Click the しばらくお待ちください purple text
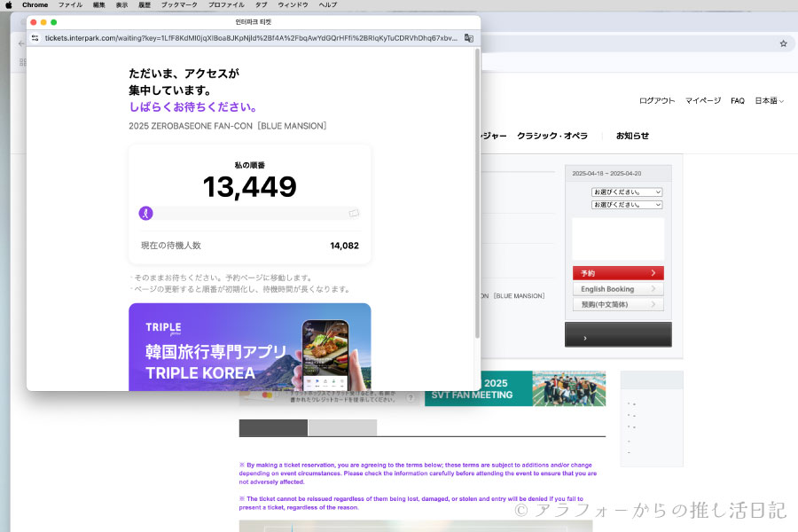798x532 pixels. 193,107
